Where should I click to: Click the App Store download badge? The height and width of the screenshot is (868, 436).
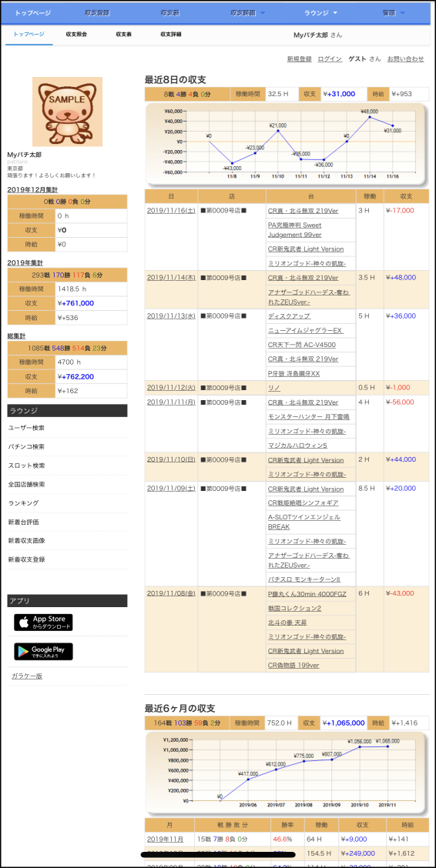[43, 623]
